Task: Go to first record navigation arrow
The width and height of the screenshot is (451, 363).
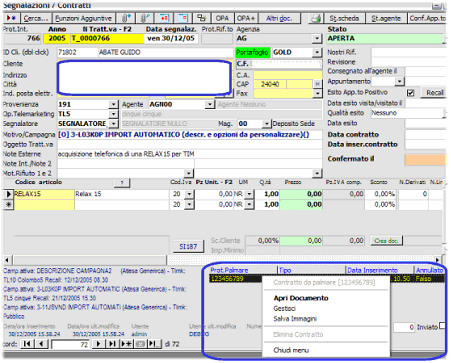Action: pyautogui.click(x=27, y=344)
